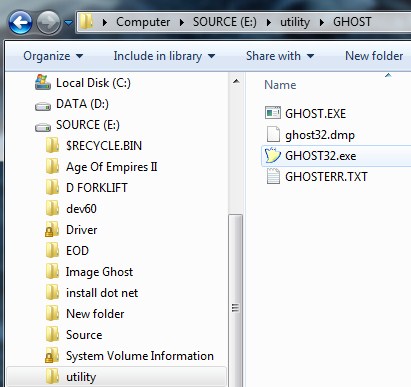The height and width of the screenshot is (387, 411).
Task: Open the D FORKLIFT folder
Action: [97, 188]
